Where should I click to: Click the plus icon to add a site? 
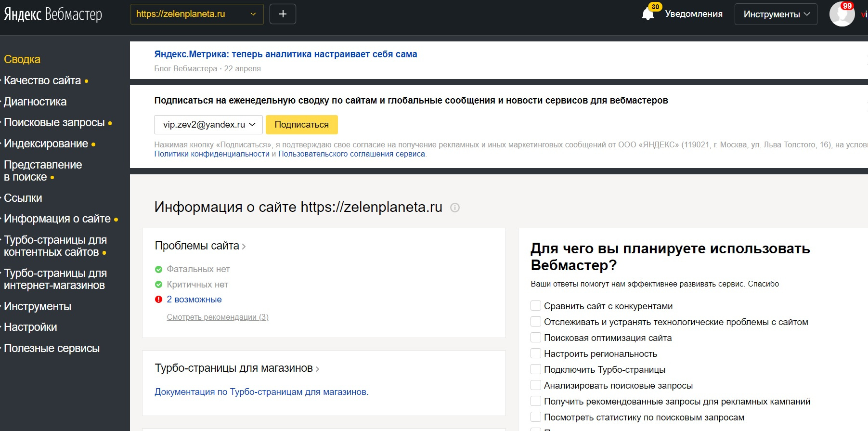[283, 14]
